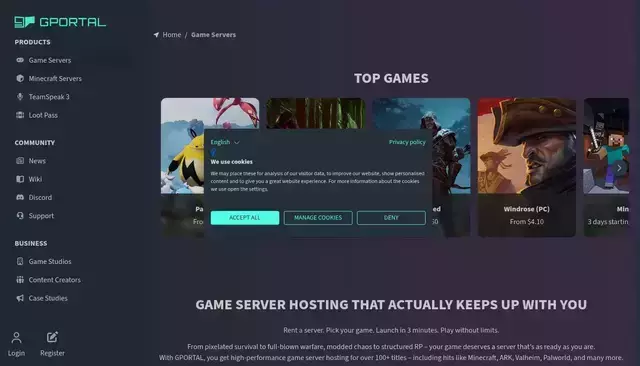The image size is (640, 366).
Task: Deny cookies in the dialog
Action: [391, 217]
